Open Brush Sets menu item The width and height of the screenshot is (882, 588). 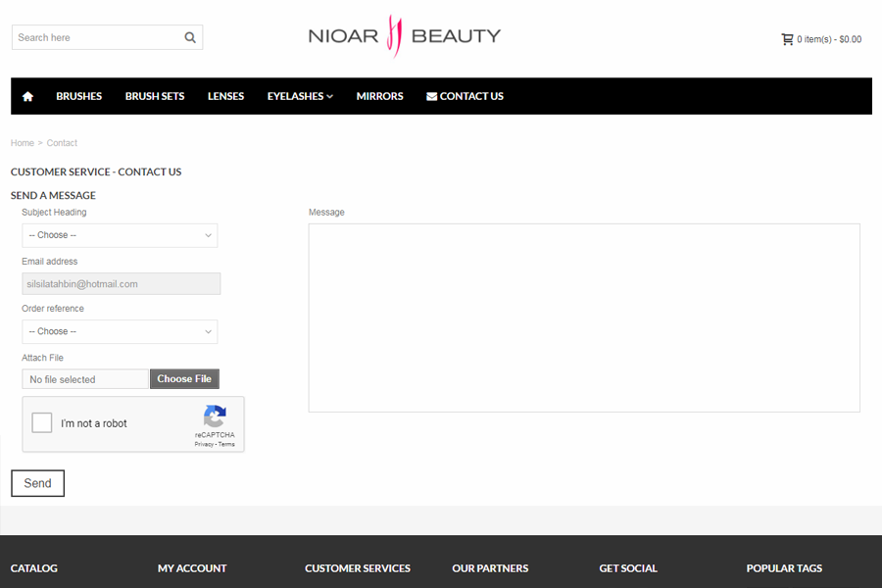pyautogui.click(x=155, y=96)
